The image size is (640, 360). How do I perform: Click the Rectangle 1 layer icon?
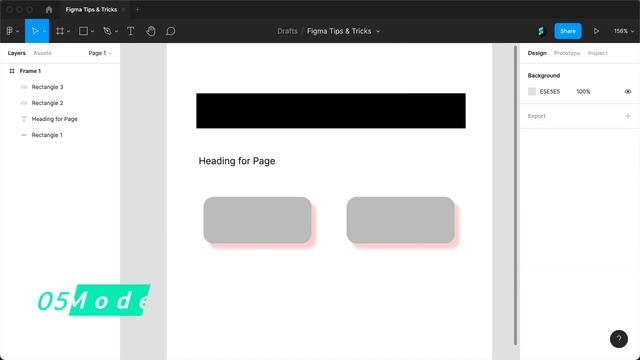click(24, 135)
